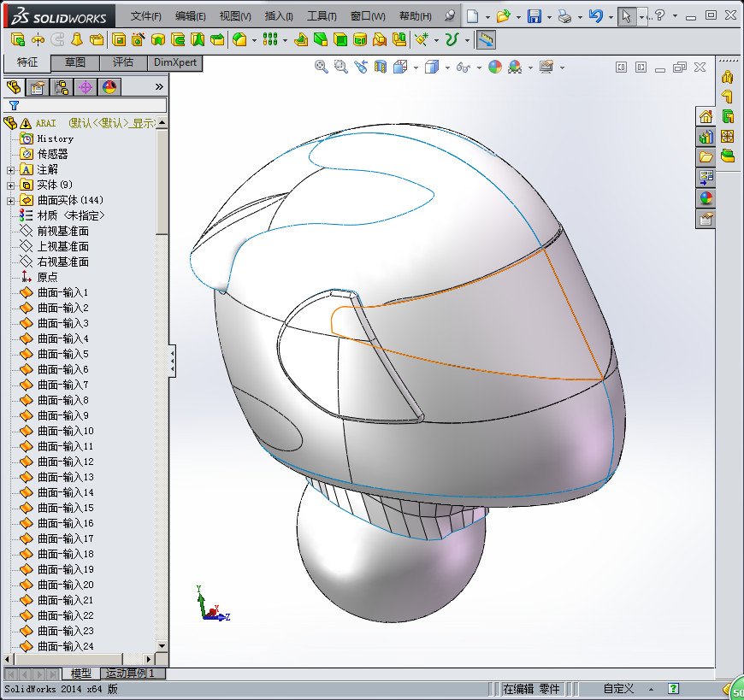Click the Linear Pattern grid icon
Screen dimensions: 744x700
click(x=270, y=40)
